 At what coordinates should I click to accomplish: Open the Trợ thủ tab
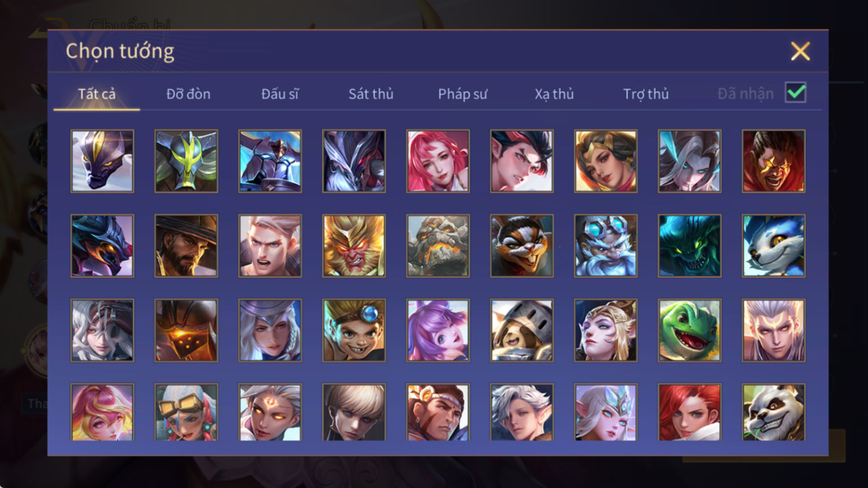(x=646, y=94)
